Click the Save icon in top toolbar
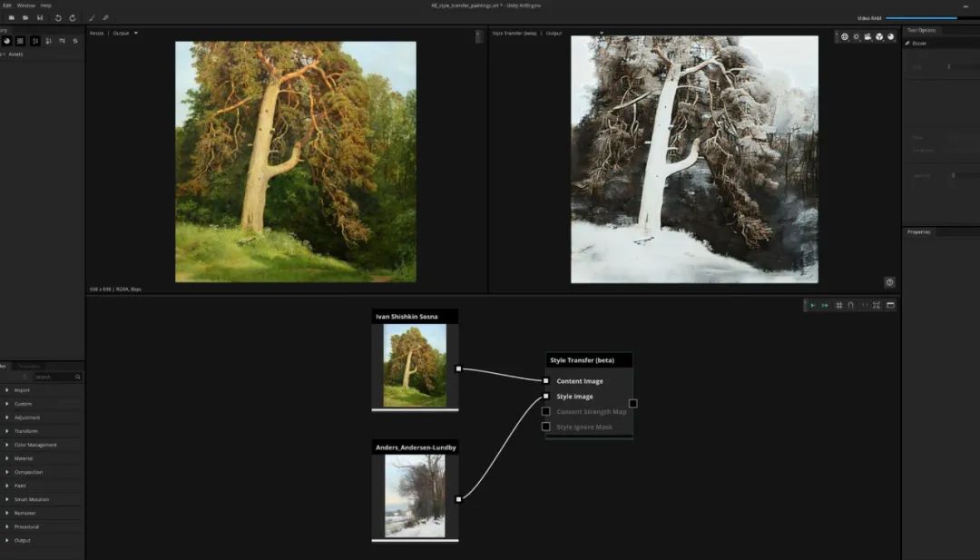This screenshot has width=980, height=560. 40,17
